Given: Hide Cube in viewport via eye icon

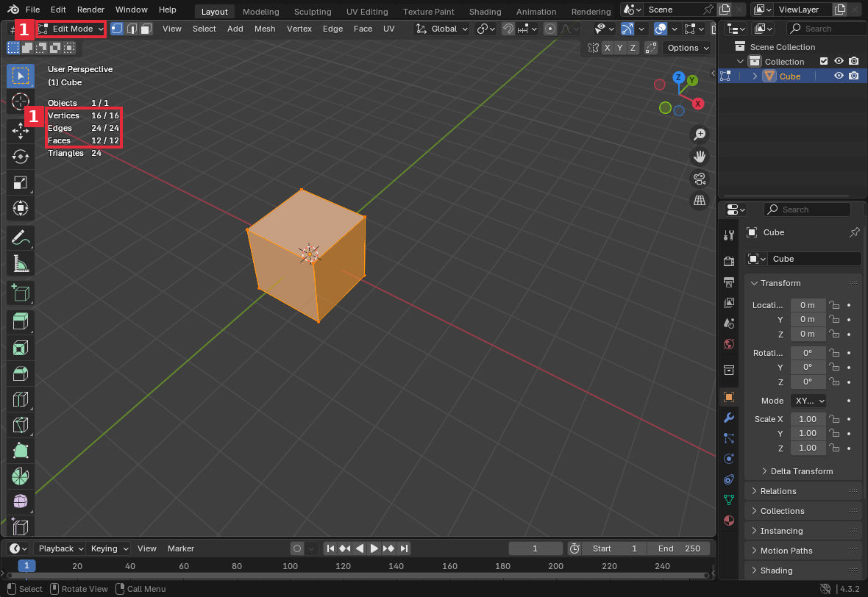Looking at the screenshot, I should point(839,76).
